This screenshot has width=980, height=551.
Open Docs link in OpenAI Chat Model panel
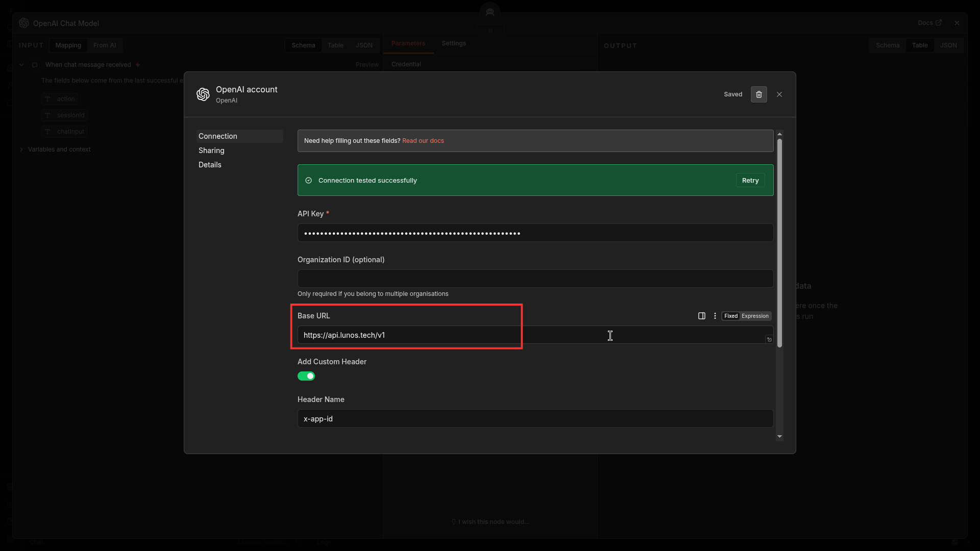[929, 23]
